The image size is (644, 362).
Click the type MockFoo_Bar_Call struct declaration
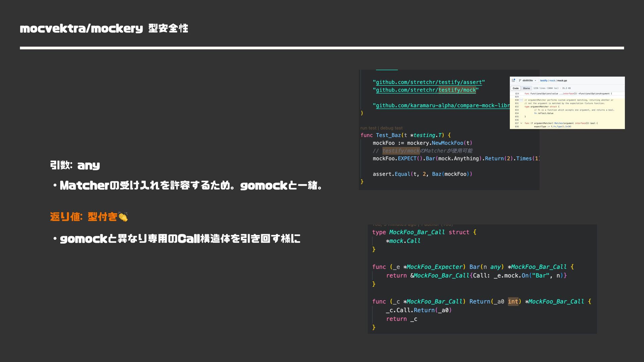click(424, 232)
